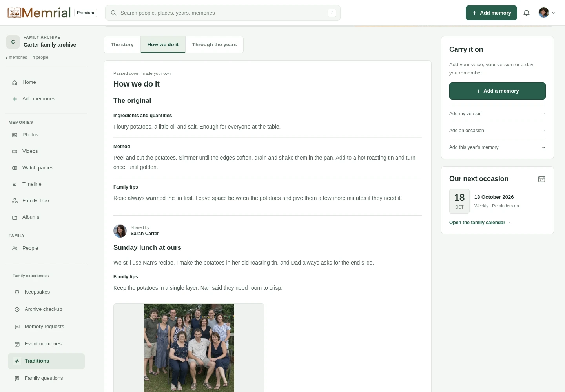This screenshot has width=565, height=392.
Task: Click the Timeline icon in the sidebar
Action: point(15,185)
